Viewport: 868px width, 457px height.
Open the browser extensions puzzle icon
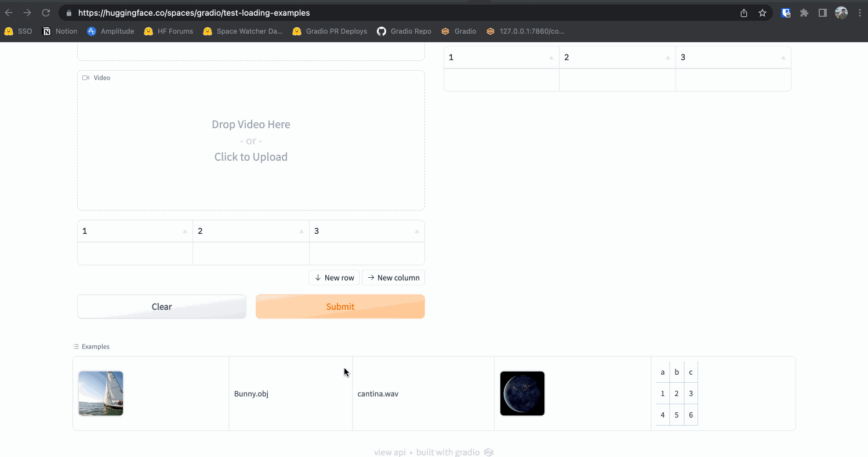pyautogui.click(x=804, y=12)
